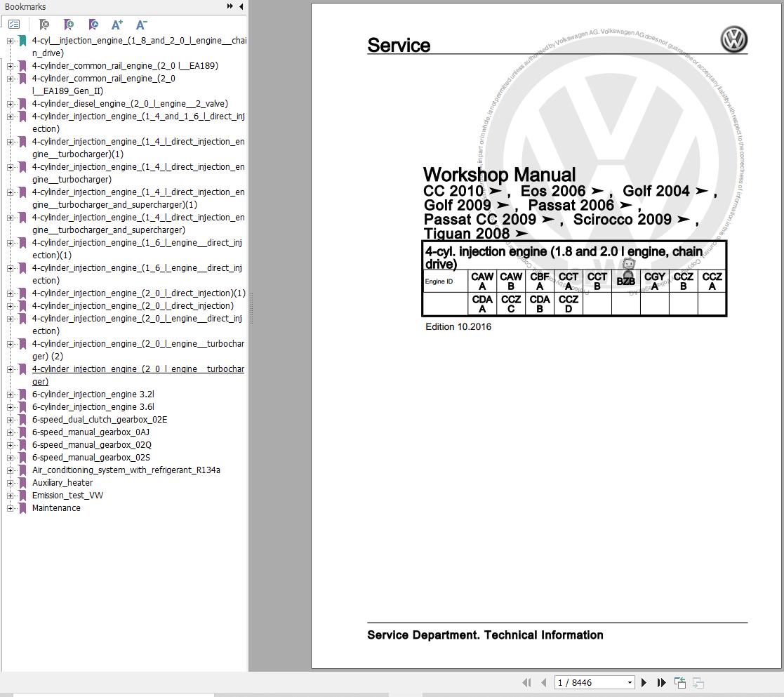Expand the Maintenance bookmark node
Screen dimensions: 784x697
[10, 508]
